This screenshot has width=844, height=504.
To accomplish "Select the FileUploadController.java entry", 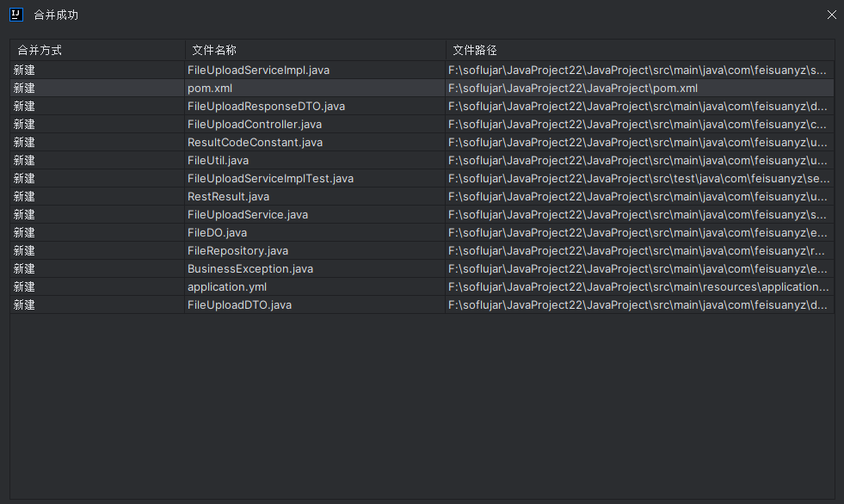I will coord(255,124).
